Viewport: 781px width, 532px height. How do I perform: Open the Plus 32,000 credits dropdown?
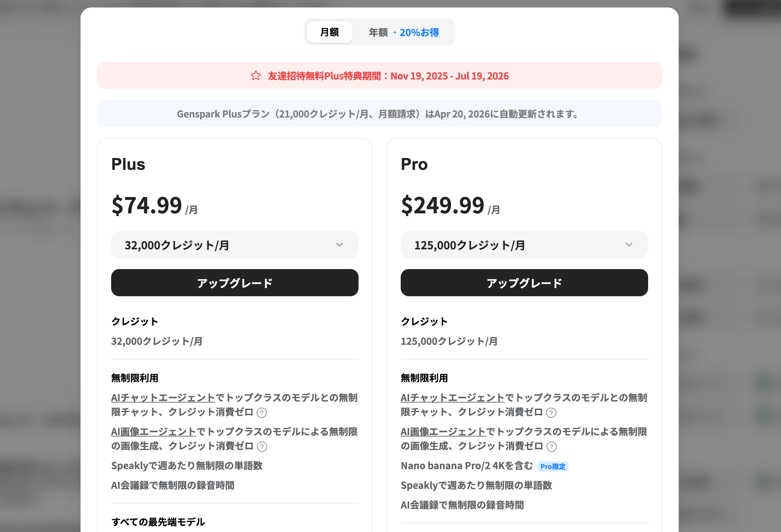coord(235,245)
